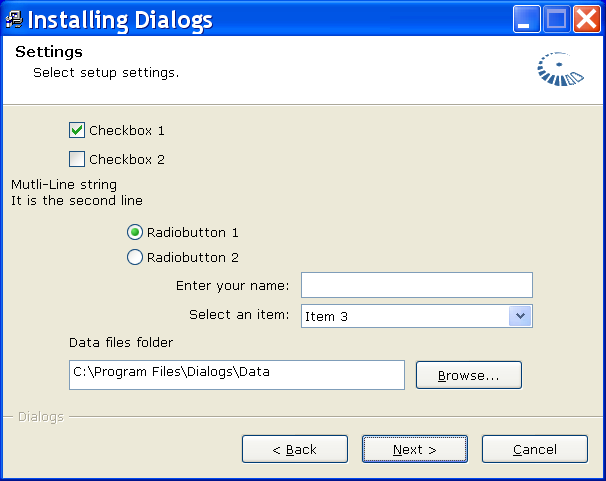Click the Browse... button

click(469, 375)
